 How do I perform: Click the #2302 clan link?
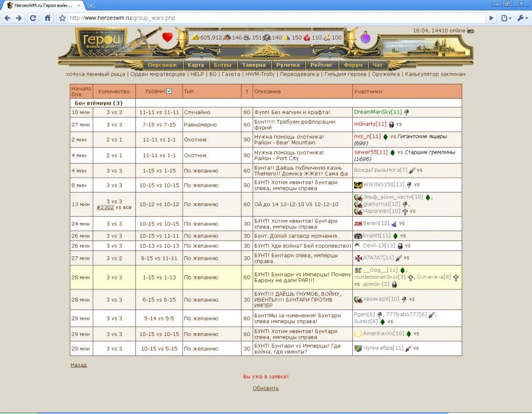tap(105, 207)
